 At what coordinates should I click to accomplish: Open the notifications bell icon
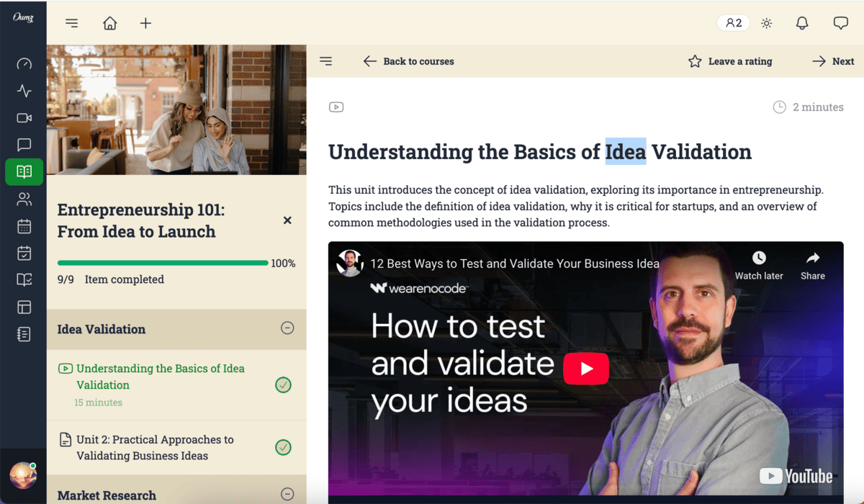coord(802,23)
